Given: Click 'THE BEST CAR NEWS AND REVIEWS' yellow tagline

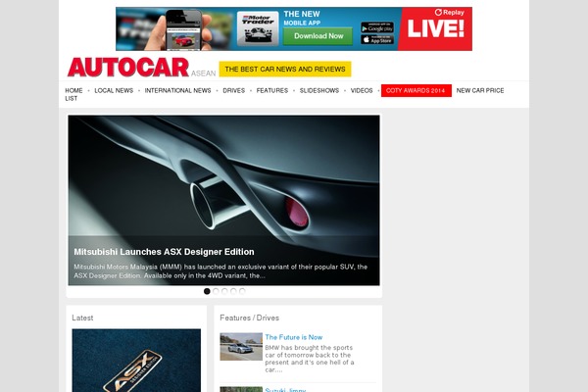Looking at the screenshot, I should (285, 69).
